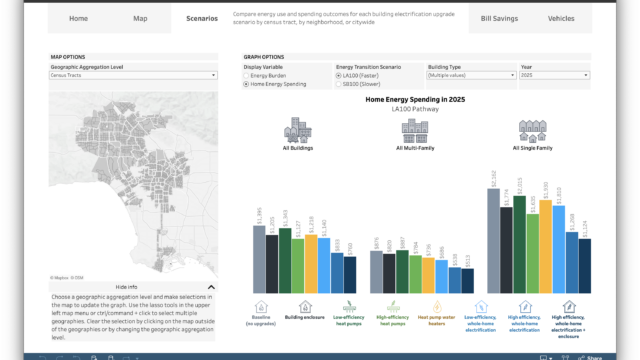Select the $1,635 light green Single Family bar
The image size is (640, 360).
point(533,253)
